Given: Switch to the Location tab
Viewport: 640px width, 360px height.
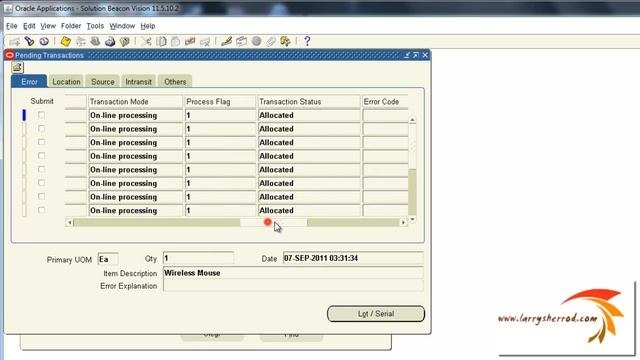Looking at the screenshot, I should tap(66, 82).
